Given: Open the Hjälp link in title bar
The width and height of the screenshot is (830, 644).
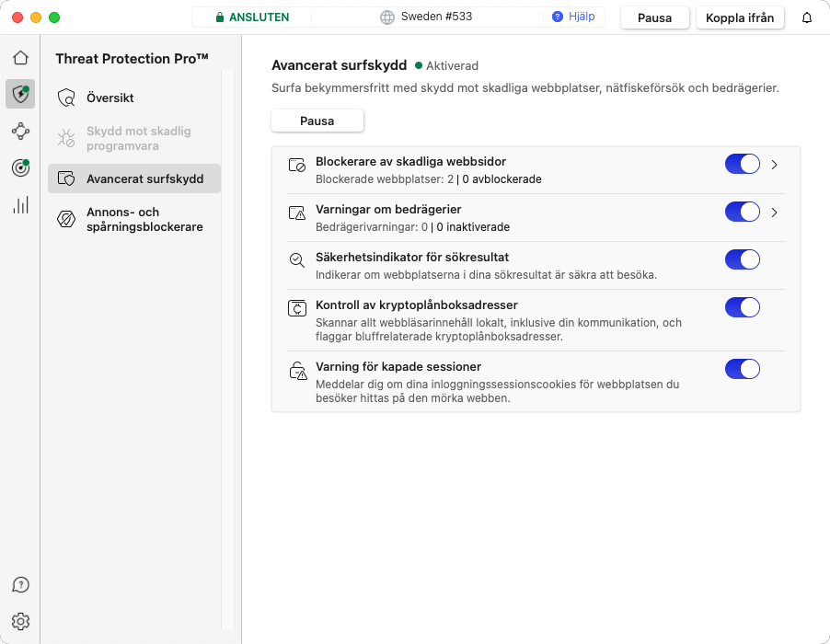Looking at the screenshot, I should click(x=572, y=17).
